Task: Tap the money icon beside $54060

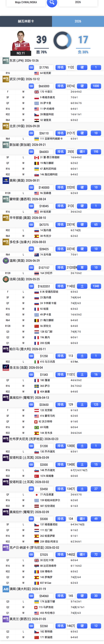Action: [x=31, y=596]
